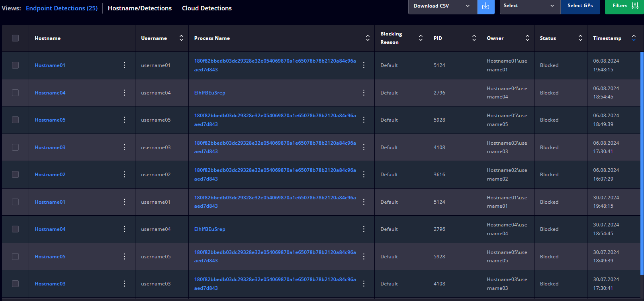Tick the select-all checkbox in table header
This screenshot has height=301, width=644.
[x=15, y=38]
